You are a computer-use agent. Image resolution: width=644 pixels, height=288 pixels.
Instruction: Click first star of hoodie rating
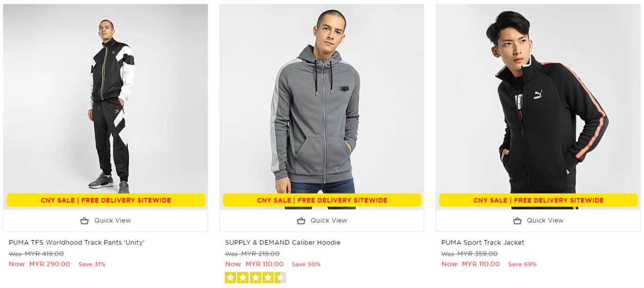coord(231,278)
